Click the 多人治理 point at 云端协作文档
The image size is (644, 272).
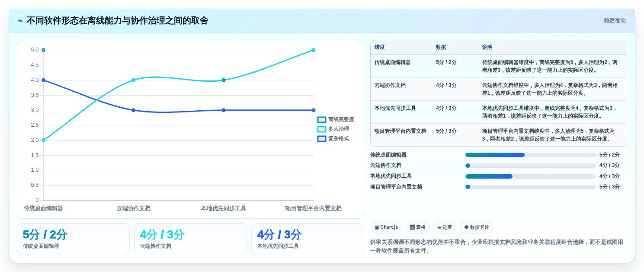[x=133, y=80]
